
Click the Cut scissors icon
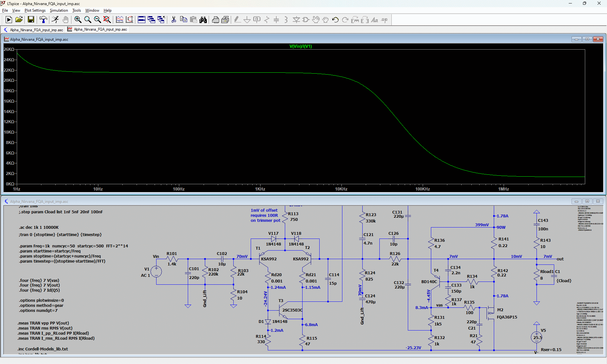coord(174,20)
